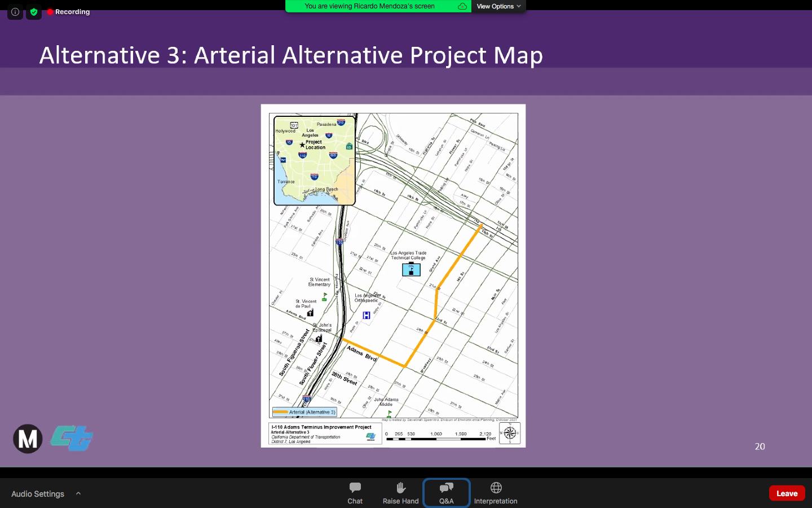Open the Interpretation language menu
The image size is (812, 508).
[495, 493]
